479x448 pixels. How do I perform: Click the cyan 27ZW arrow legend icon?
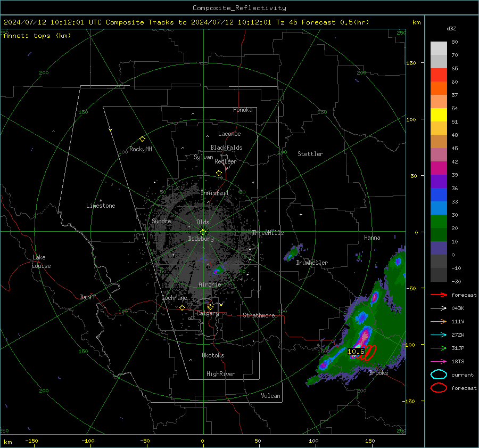(x=439, y=335)
